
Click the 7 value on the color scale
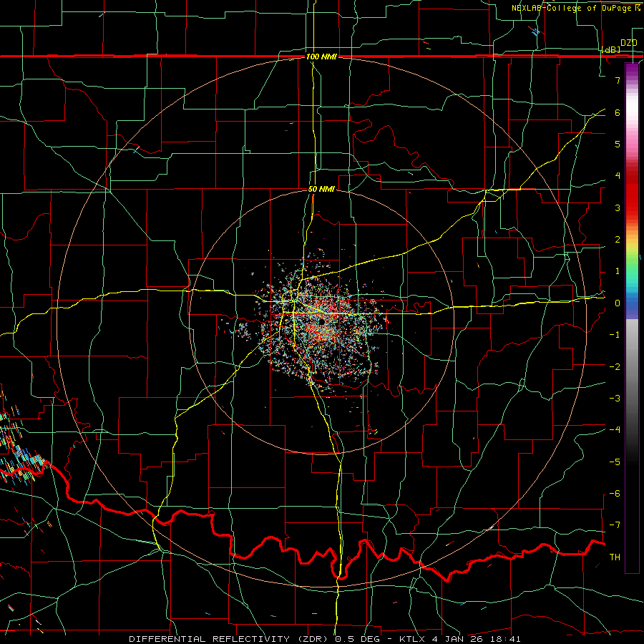click(618, 80)
